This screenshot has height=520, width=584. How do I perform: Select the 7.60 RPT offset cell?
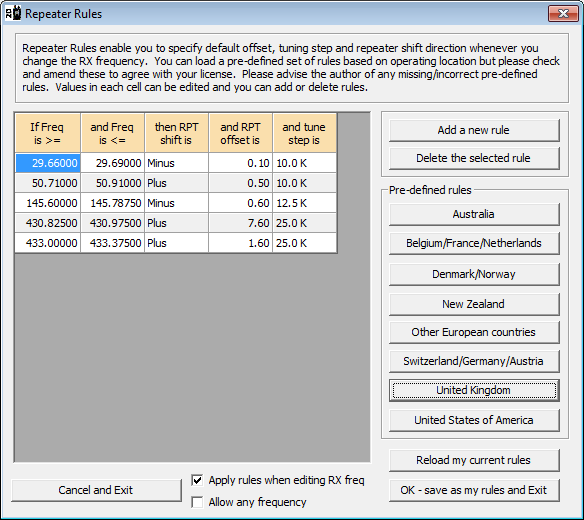[x=241, y=223]
